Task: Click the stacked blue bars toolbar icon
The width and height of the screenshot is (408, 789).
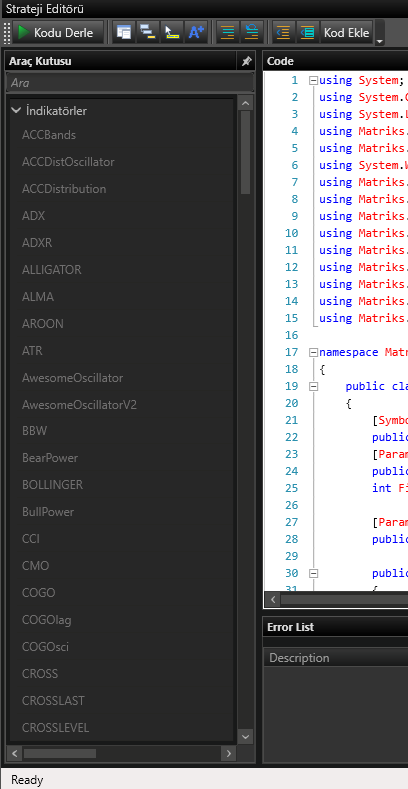Action: [147, 33]
